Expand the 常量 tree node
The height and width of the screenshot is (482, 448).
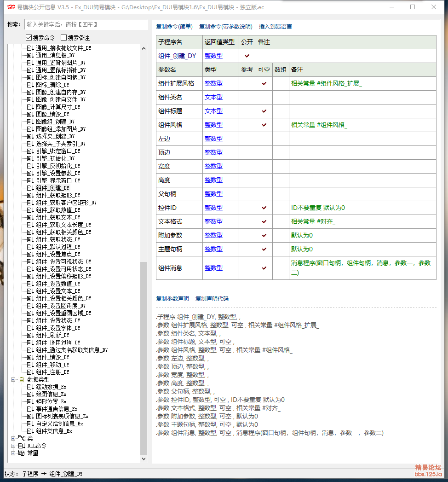pos(13,453)
